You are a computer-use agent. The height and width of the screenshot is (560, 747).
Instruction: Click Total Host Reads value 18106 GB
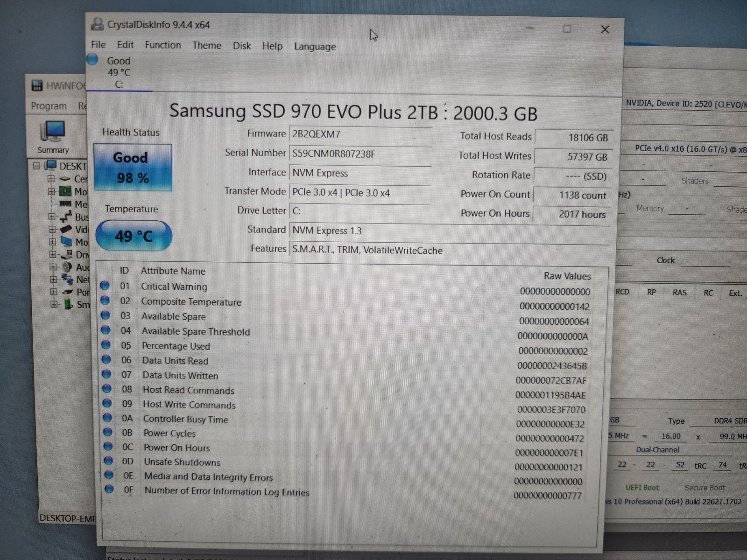(573, 137)
